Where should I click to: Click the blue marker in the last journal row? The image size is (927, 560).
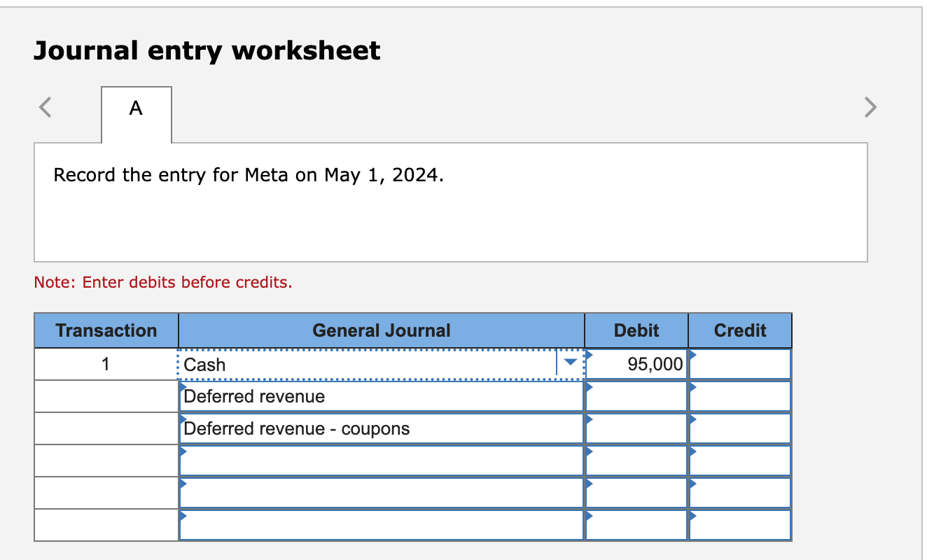(183, 517)
